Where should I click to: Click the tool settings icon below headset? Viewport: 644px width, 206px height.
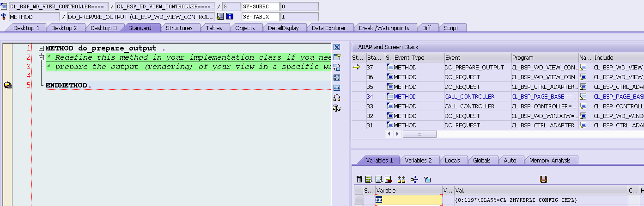336,108
